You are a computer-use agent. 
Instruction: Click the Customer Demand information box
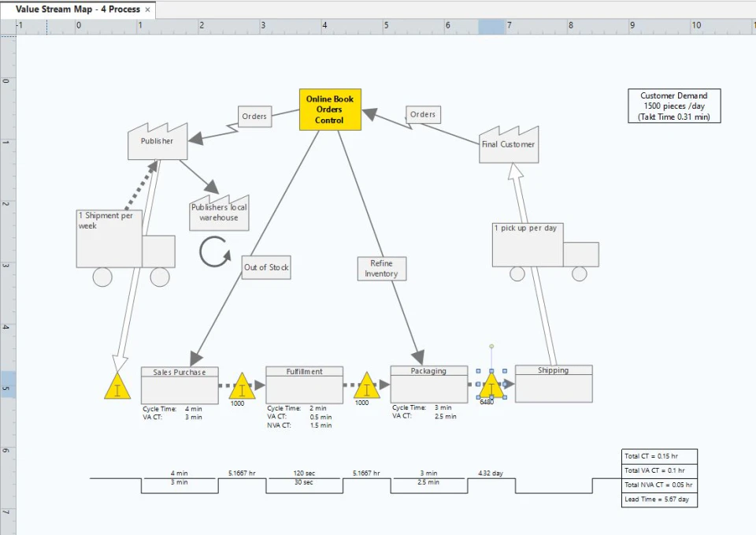point(673,106)
